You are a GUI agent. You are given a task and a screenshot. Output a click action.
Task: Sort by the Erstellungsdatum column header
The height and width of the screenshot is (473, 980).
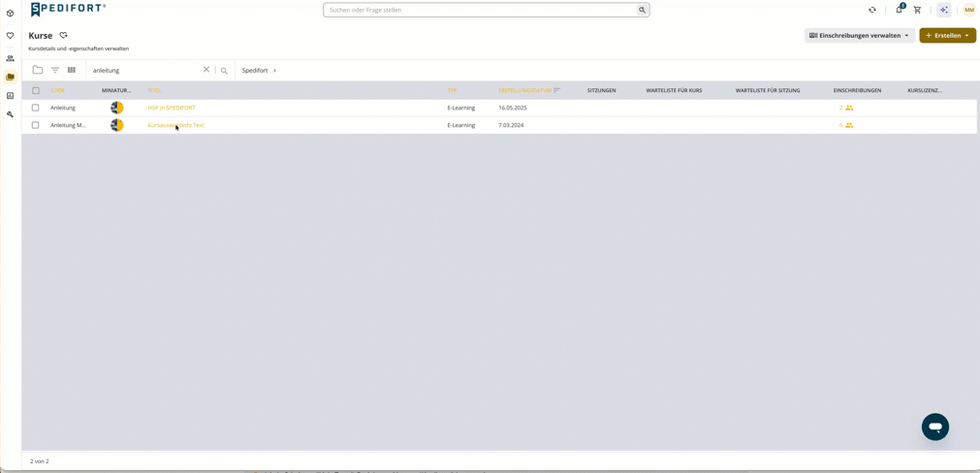click(x=525, y=90)
